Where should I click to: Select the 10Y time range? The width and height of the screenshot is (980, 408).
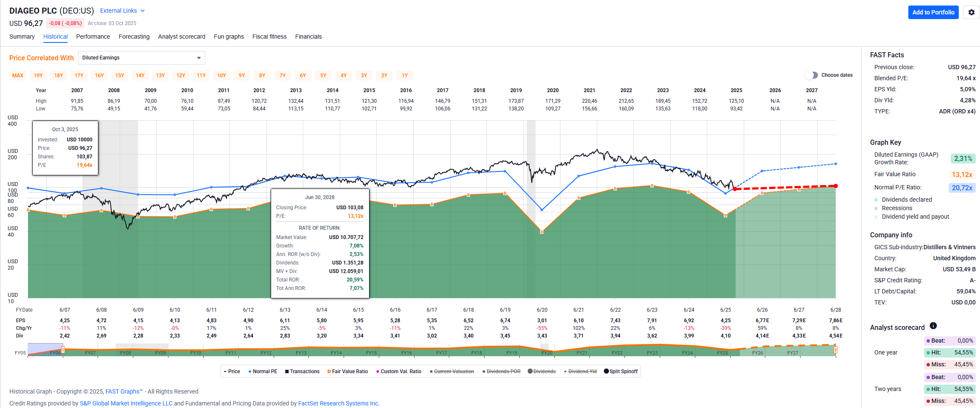pyautogui.click(x=221, y=76)
